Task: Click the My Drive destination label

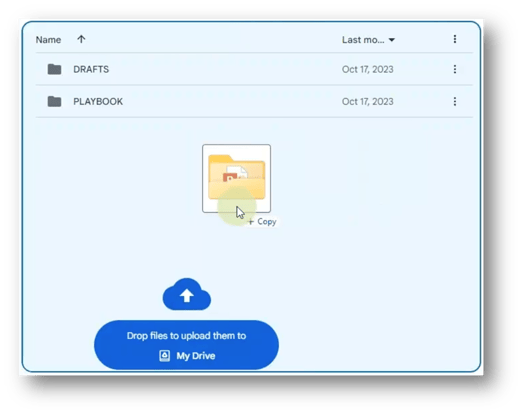Action: pyautogui.click(x=196, y=356)
